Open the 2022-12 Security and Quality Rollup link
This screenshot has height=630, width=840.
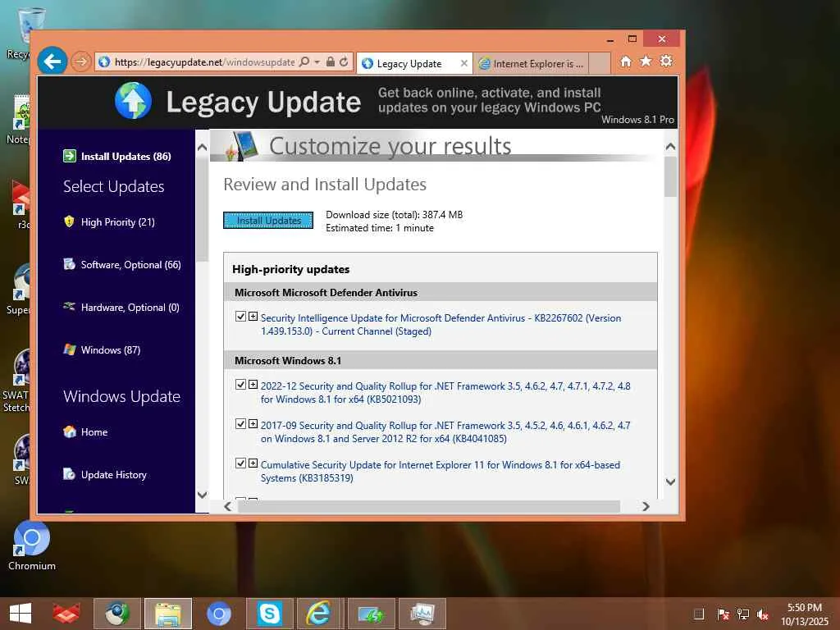(x=445, y=393)
